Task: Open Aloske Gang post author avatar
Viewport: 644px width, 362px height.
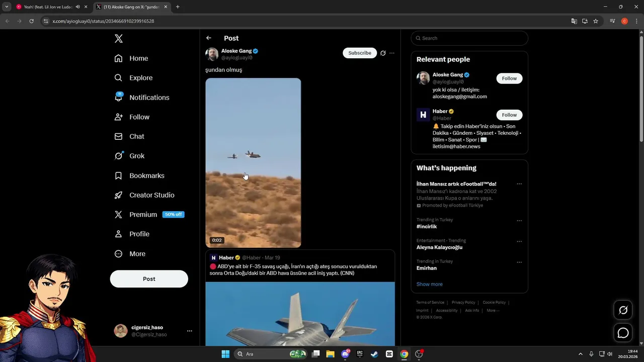Action: 212,54
